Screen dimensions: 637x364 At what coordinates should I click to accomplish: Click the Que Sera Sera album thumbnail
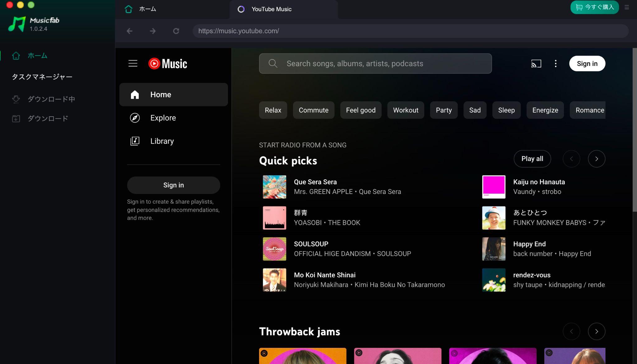click(x=274, y=187)
